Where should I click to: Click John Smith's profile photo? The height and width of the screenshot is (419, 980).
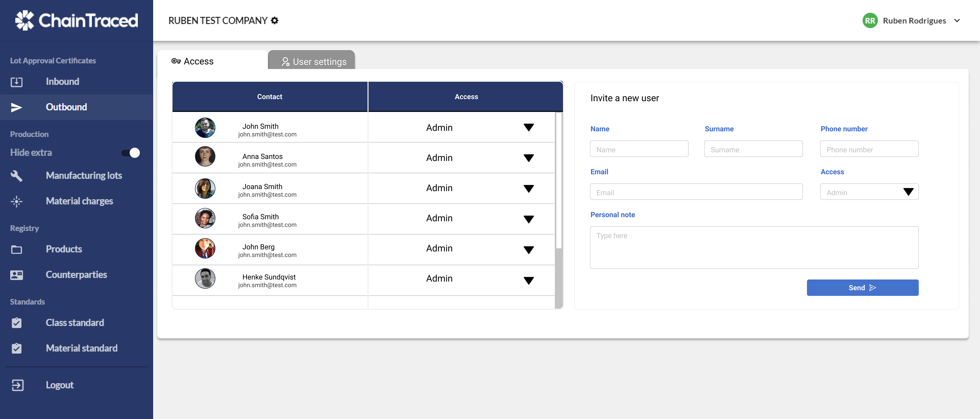[205, 127]
